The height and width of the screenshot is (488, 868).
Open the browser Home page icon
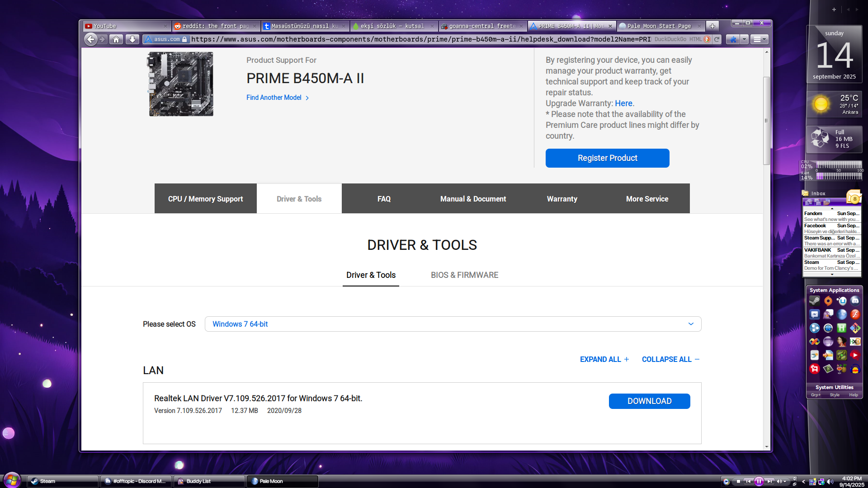(x=116, y=39)
